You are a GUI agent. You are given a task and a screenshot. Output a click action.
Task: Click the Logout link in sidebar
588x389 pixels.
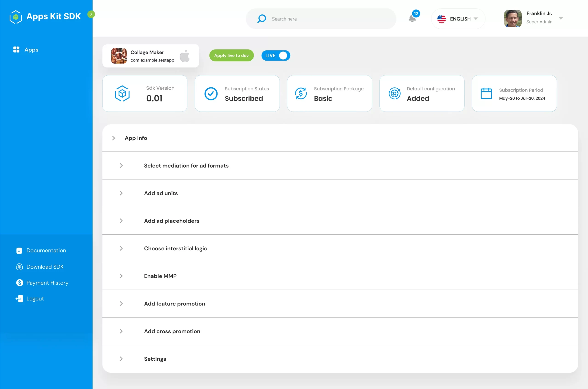[35, 299]
